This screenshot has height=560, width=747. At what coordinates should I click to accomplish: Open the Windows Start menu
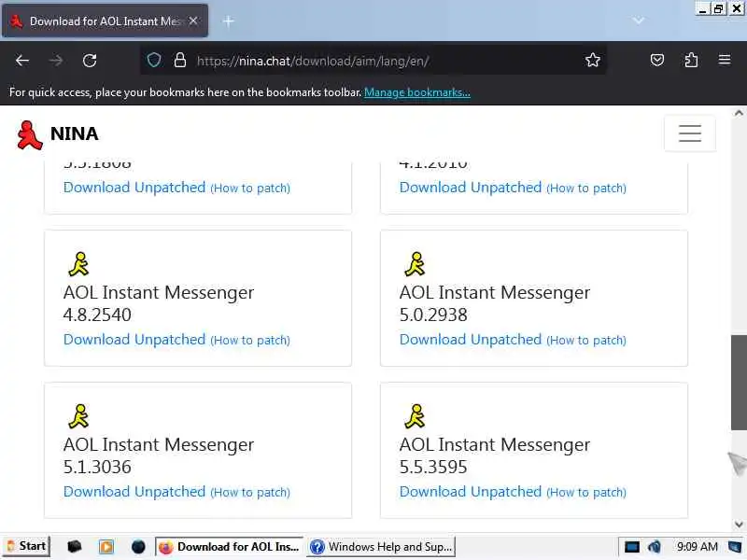click(26, 546)
